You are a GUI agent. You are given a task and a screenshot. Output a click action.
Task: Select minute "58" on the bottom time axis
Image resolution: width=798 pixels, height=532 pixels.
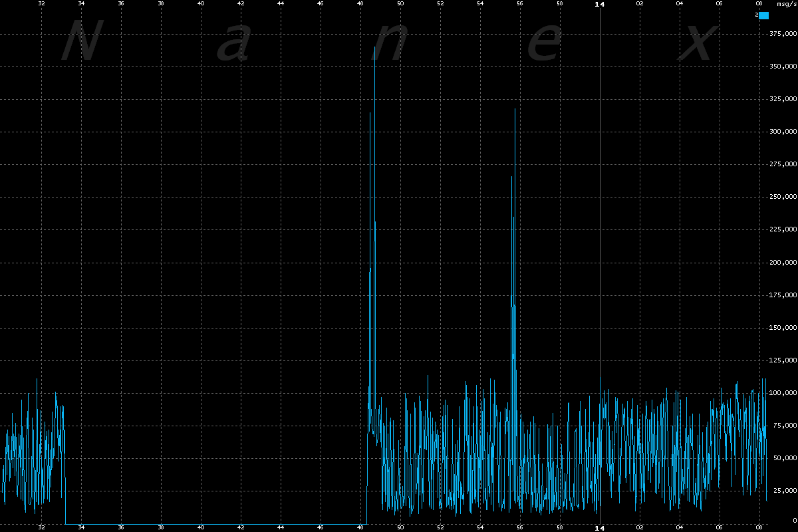560,528
